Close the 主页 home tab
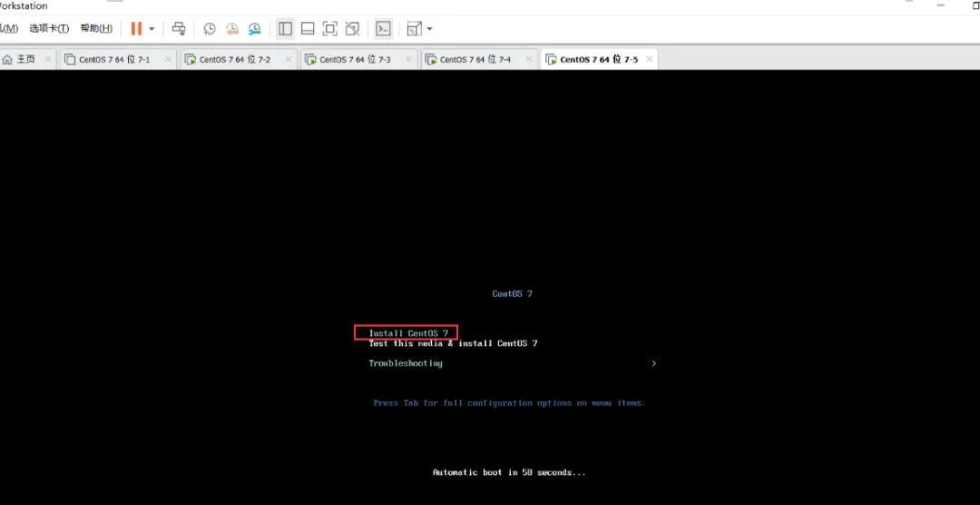This screenshot has width=980, height=505. pos(48,59)
